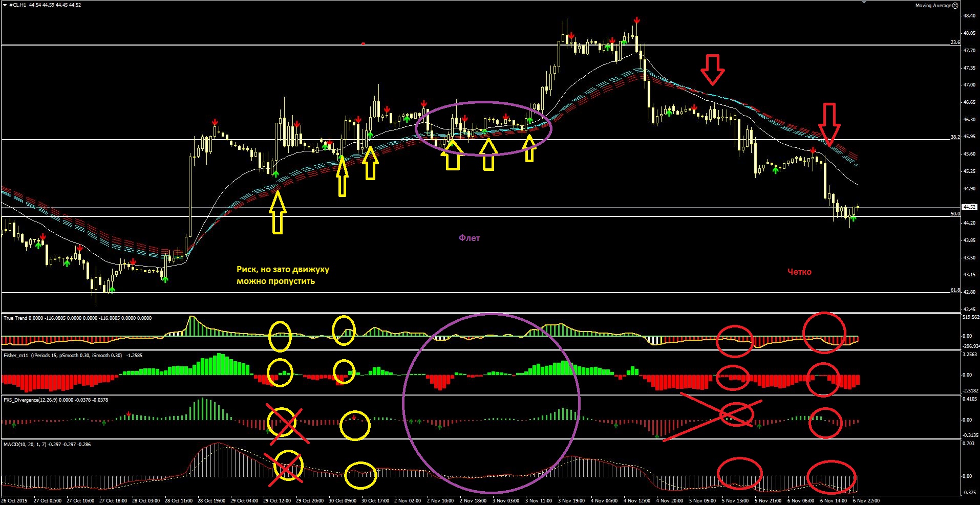This screenshot has width=980, height=506.
Task: Click the Fibonacci level label 38.2
Action: (955, 137)
